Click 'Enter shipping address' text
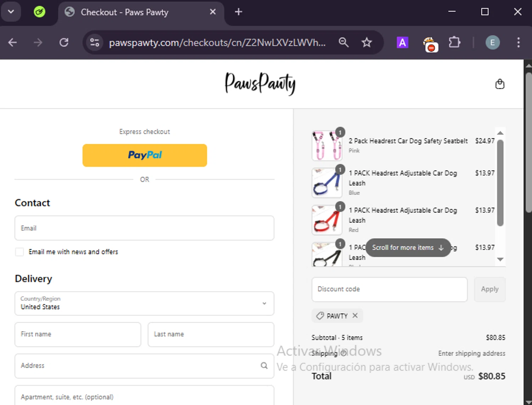The width and height of the screenshot is (532, 405). pos(472,353)
